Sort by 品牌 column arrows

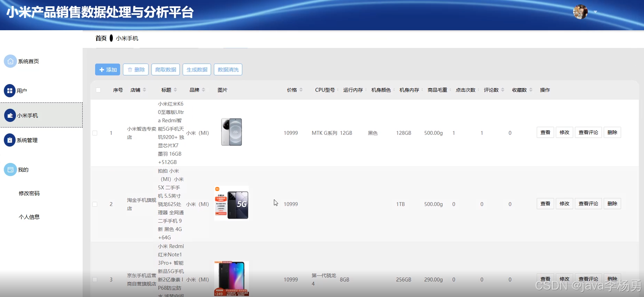click(203, 90)
